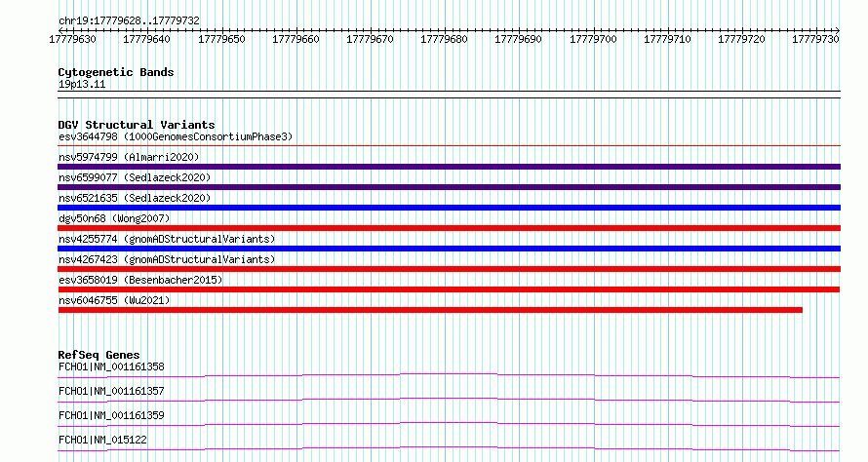Click ruler position 17779650
This screenshot has width=868, height=462.
tap(221, 39)
